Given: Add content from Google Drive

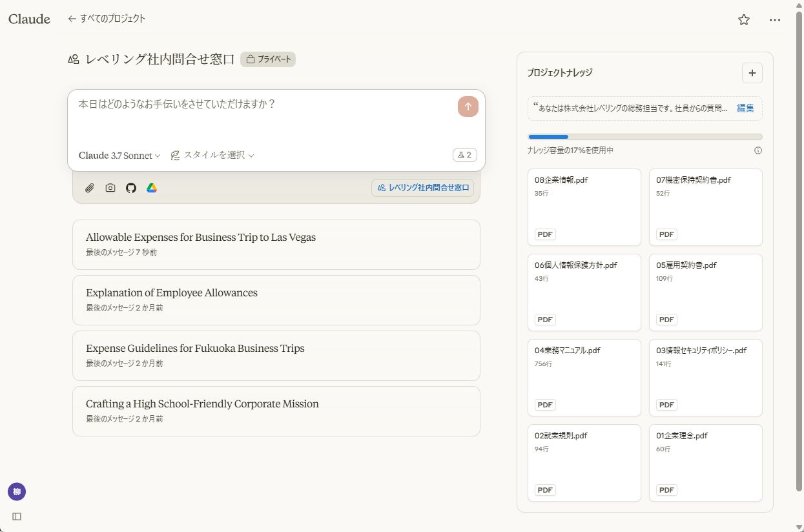Looking at the screenshot, I should click(152, 188).
